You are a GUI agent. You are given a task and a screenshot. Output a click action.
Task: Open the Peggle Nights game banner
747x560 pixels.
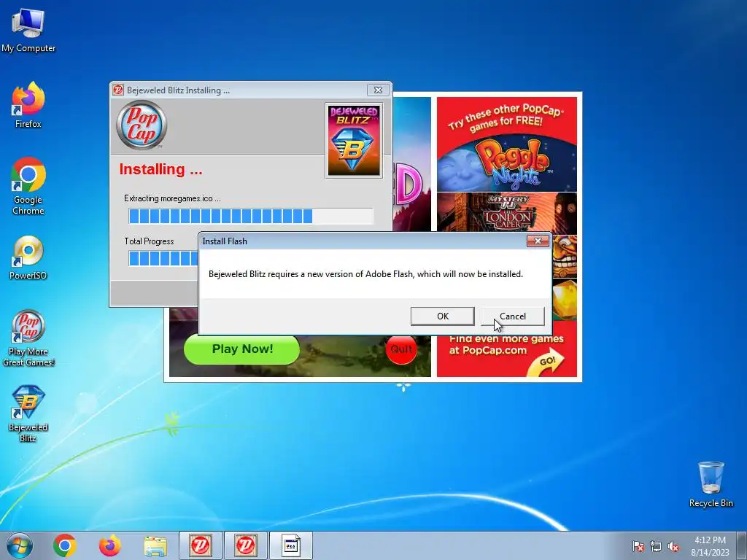tap(507, 163)
